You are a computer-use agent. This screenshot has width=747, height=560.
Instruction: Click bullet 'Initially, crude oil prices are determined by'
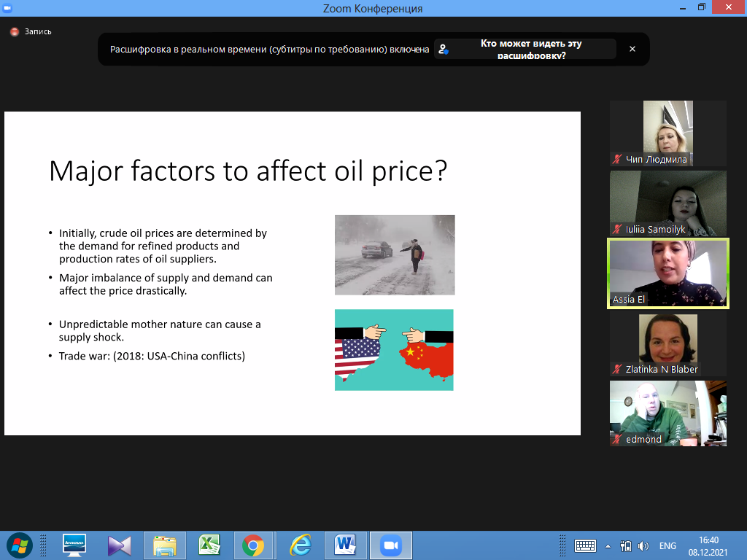point(163,246)
